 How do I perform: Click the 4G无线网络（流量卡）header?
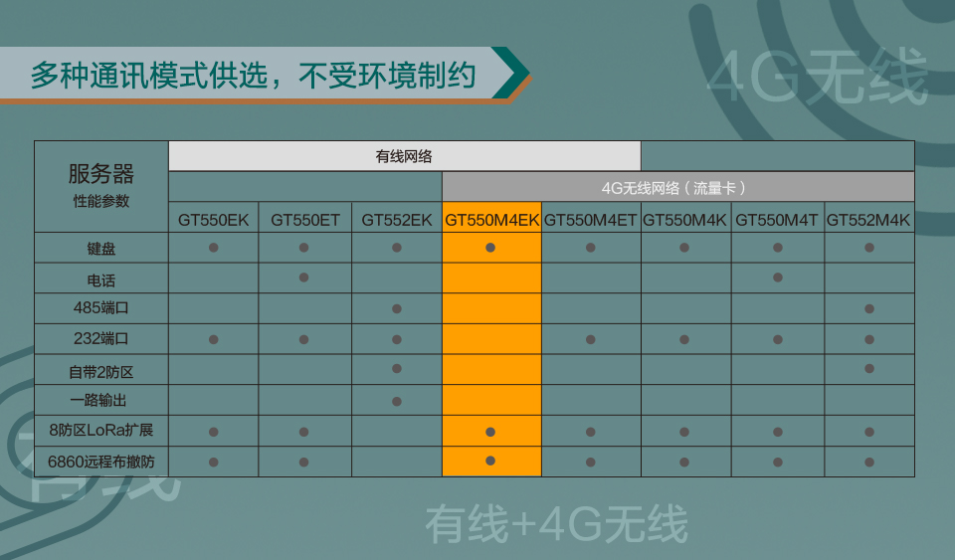click(x=676, y=187)
